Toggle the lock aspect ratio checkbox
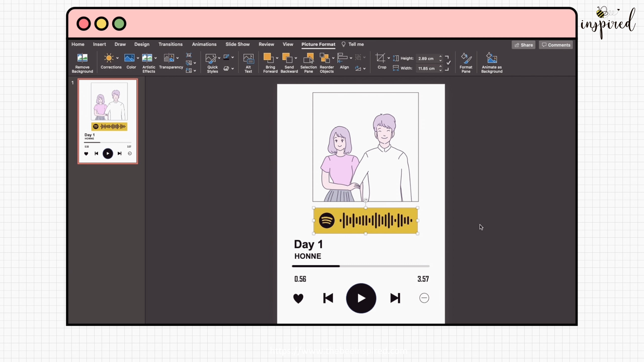Image resolution: width=644 pixels, height=362 pixels. 448,63
